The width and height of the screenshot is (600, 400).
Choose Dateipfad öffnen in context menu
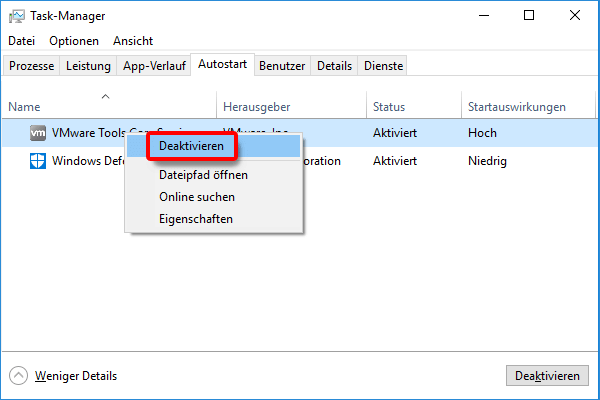[x=214, y=175]
